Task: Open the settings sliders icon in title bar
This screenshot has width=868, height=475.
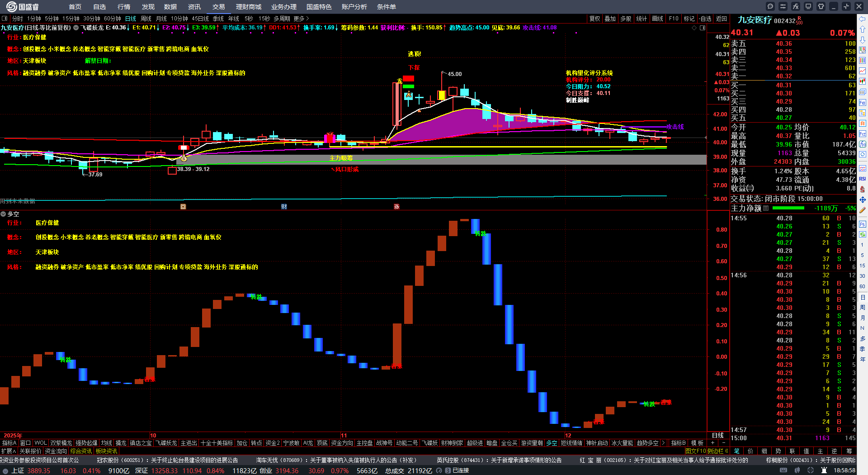Action: tap(783, 6)
